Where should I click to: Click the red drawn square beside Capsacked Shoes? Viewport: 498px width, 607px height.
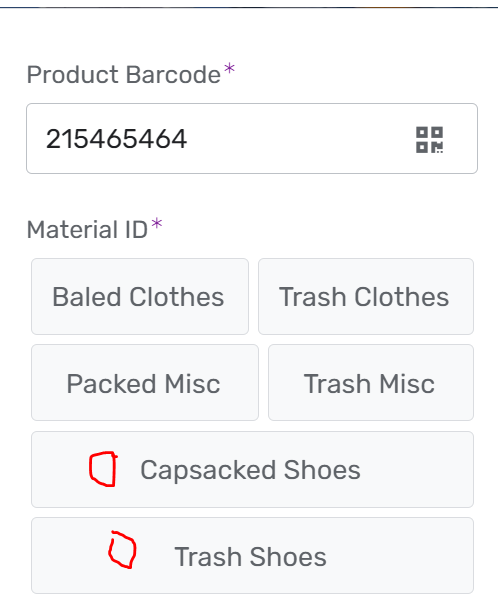pyautogui.click(x=103, y=469)
